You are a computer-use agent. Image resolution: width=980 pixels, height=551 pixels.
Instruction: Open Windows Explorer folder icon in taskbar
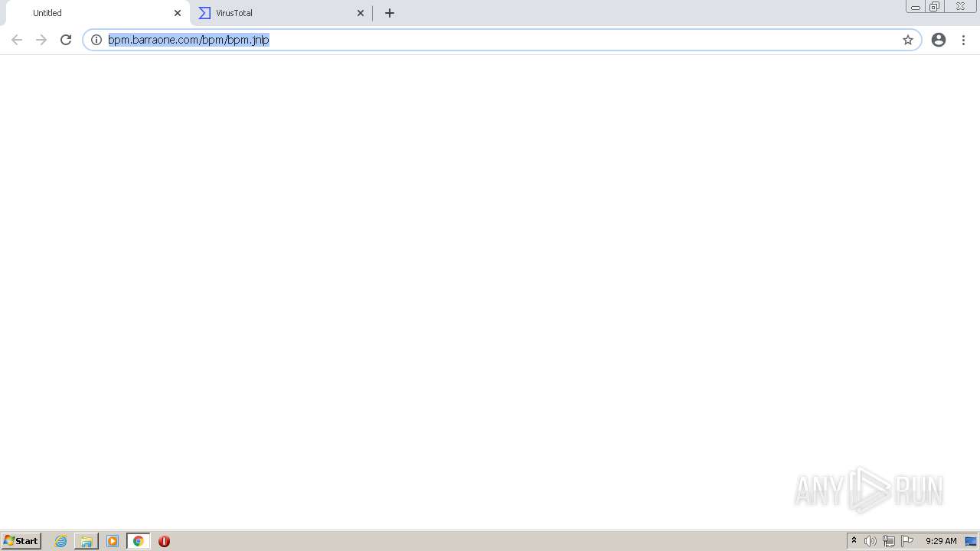[87, 541]
